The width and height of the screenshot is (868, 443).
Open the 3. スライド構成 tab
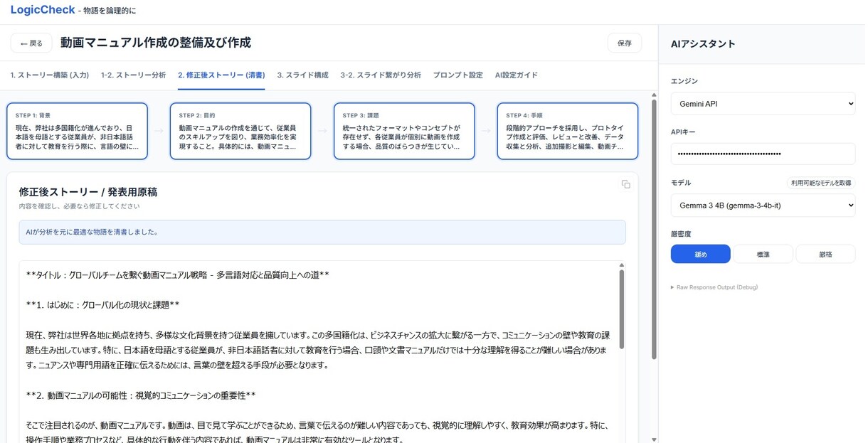point(302,75)
